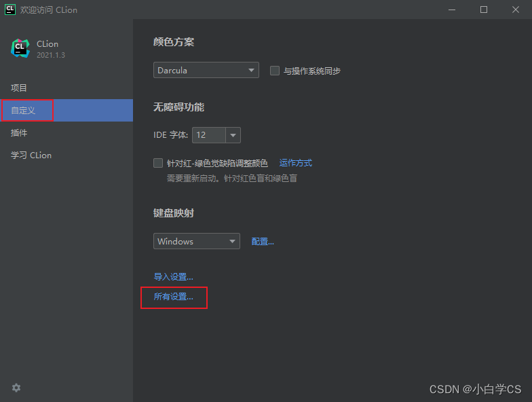The height and width of the screenshot is (402, 532).
Task: Select the 项目 tab in the sidebar
Action: pos(66,88)
